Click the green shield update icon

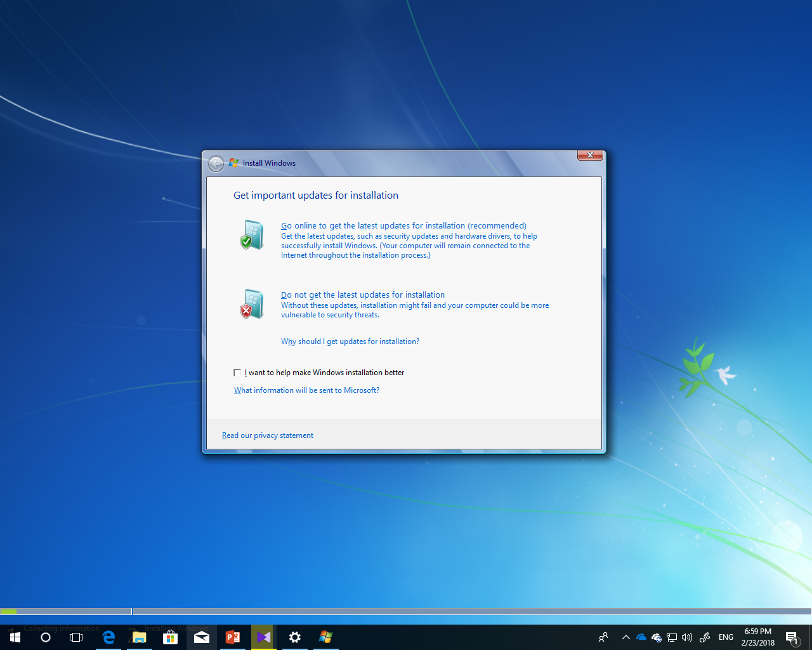click(x=252, y=235)
